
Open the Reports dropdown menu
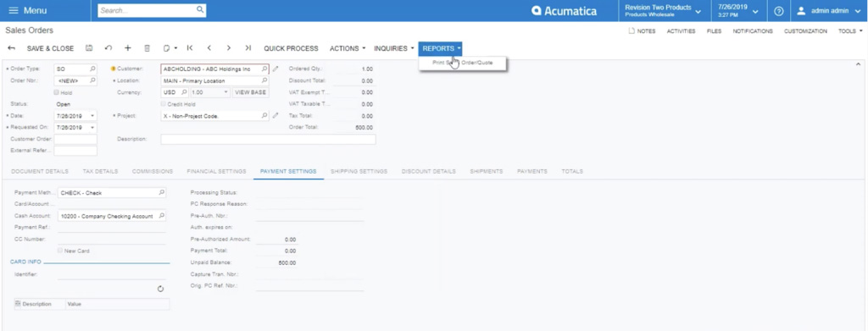pyautogui.click(x=441, y=48)
